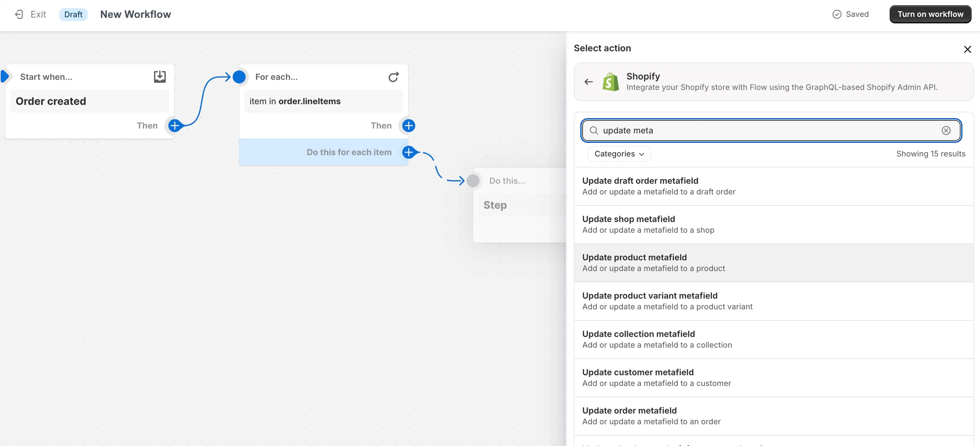Click the Step placeholder box
980x446 pixels.
tap(522, 205)
